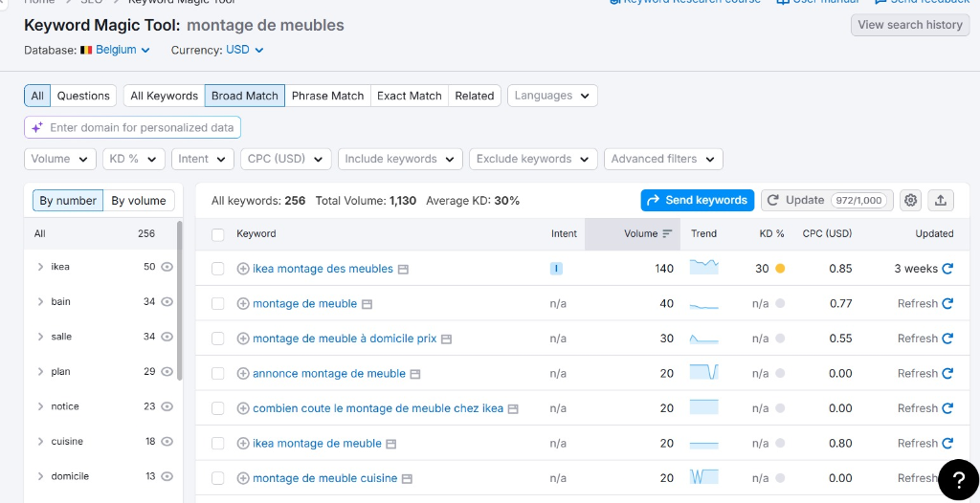Screen dimensions: 980x503
Task: Select the Questions tab
Action: pyautogui.click(x=83, y=96)
